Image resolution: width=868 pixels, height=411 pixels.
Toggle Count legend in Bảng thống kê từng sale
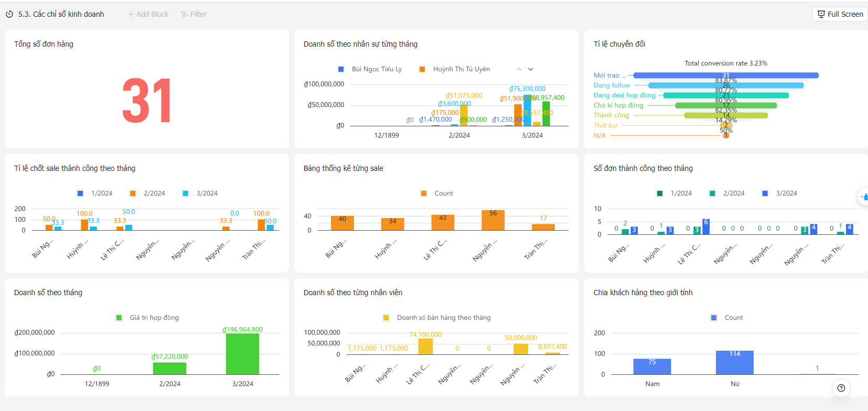pos(437,193)
